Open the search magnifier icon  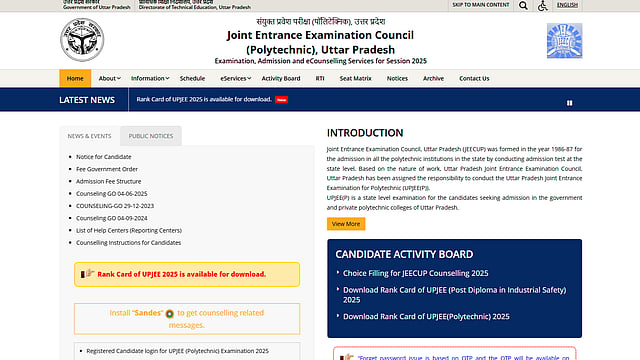(x=523, y=6)
